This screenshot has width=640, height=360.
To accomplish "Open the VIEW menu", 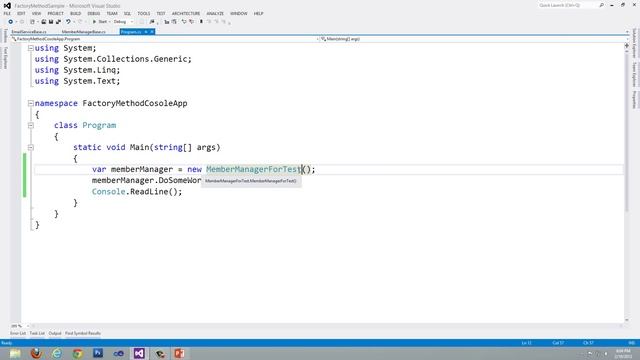I will (36, 13).
